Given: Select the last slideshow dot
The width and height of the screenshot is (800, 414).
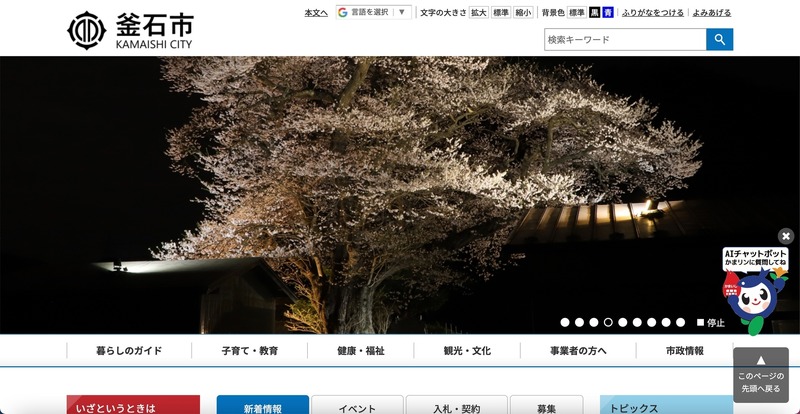Looking at the screenshot, I should (x=681, y=323).
